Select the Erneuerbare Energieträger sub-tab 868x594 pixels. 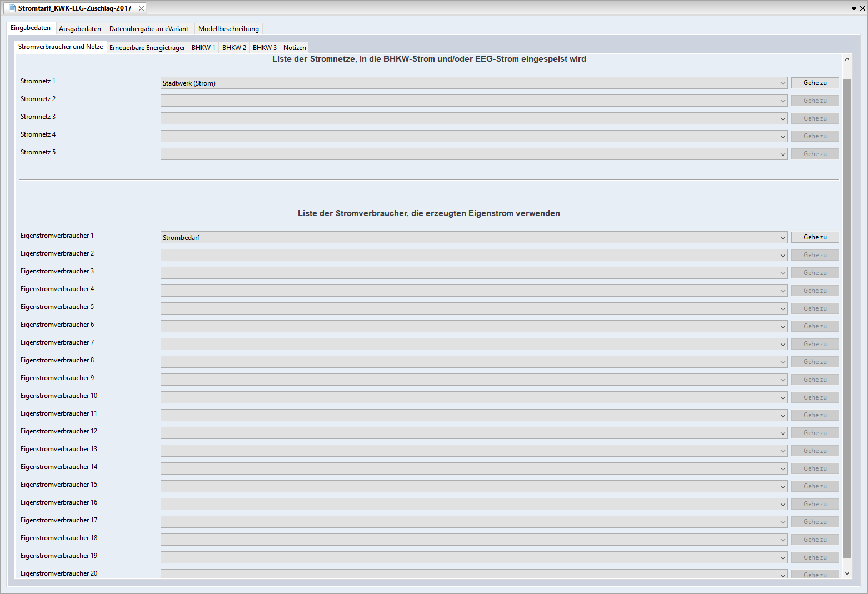click(147, 48)
